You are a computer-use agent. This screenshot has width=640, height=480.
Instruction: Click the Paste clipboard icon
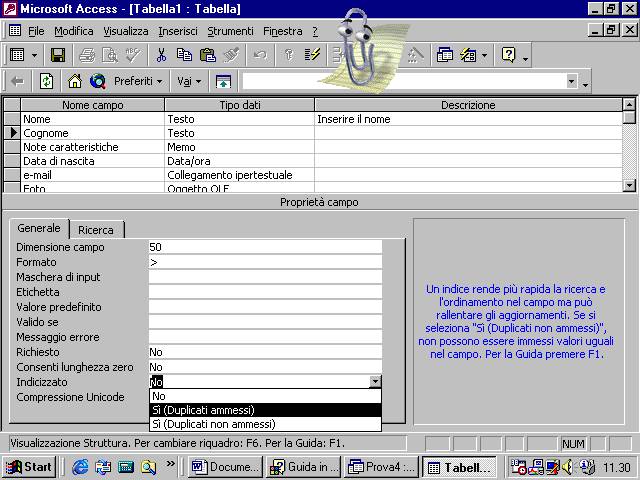tap(208, 55)
